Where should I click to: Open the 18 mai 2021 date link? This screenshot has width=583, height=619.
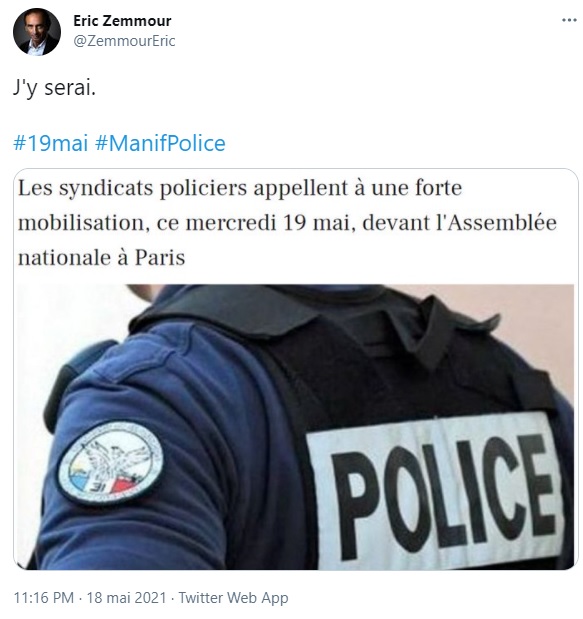click(126, 597)
